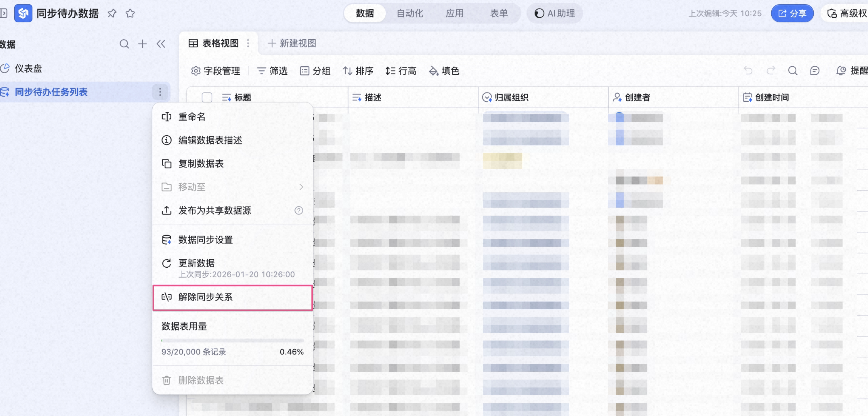The height and width of the screenshot is (416, 868).
Task: Open more menu for 同步待办任务列表
Action: tap(160, 92)
